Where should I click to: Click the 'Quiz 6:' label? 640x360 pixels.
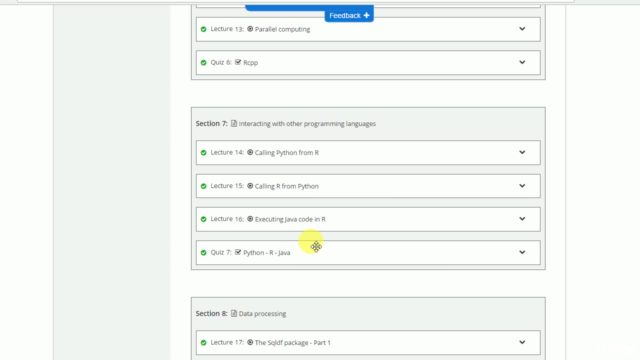point(221,62)
